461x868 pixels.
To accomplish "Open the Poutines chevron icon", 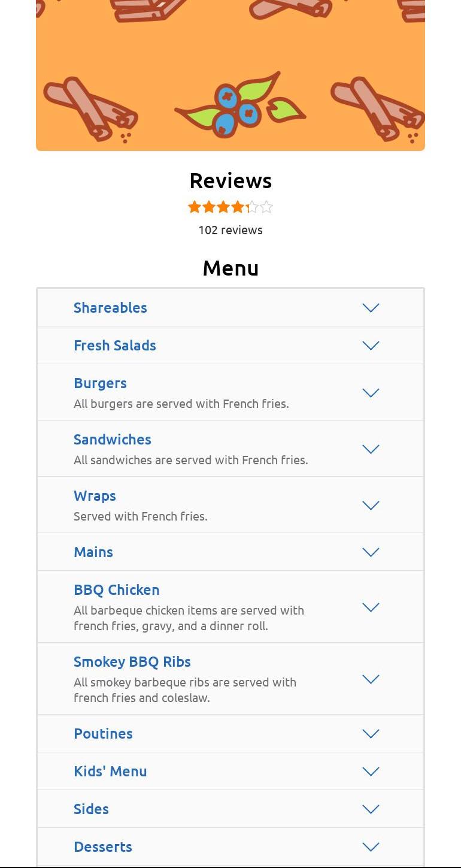I will (x=371, y=734).
